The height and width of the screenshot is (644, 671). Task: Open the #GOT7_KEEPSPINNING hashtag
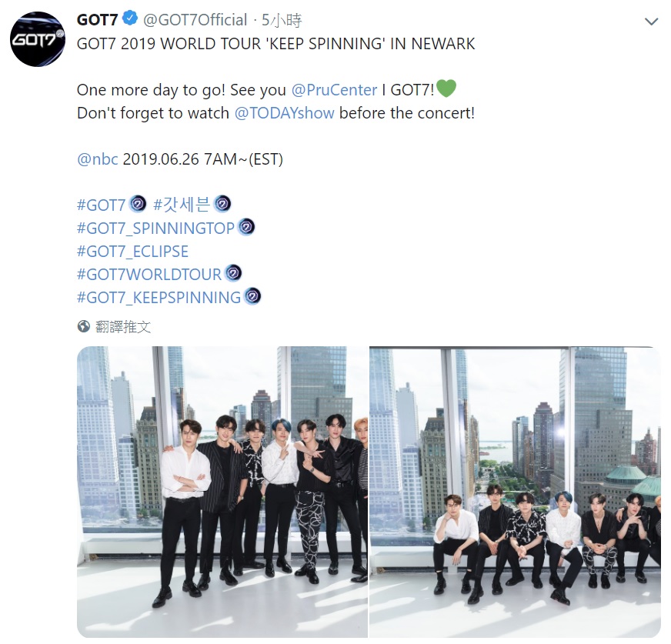(x=159, y=298)
